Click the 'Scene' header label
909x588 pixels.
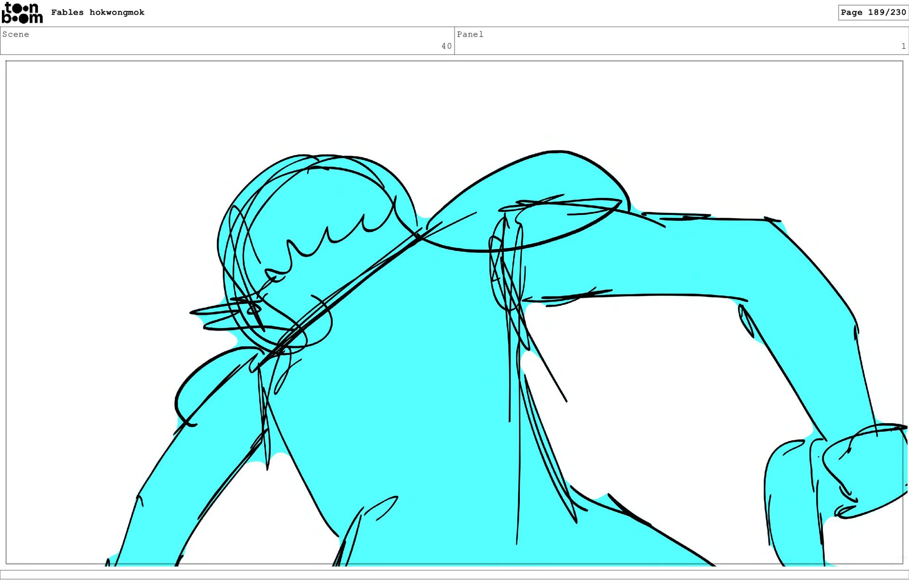tap(16, 34)
